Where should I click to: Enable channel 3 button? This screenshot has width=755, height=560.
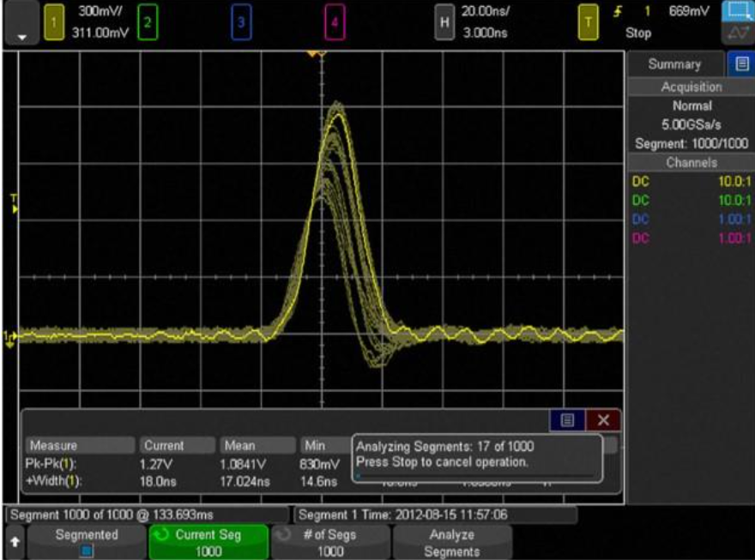(241, 22)
